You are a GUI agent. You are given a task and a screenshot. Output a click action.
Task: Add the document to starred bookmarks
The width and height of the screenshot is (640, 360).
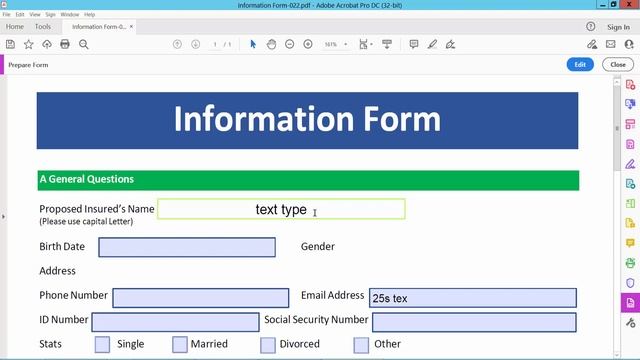coord(29,44)
